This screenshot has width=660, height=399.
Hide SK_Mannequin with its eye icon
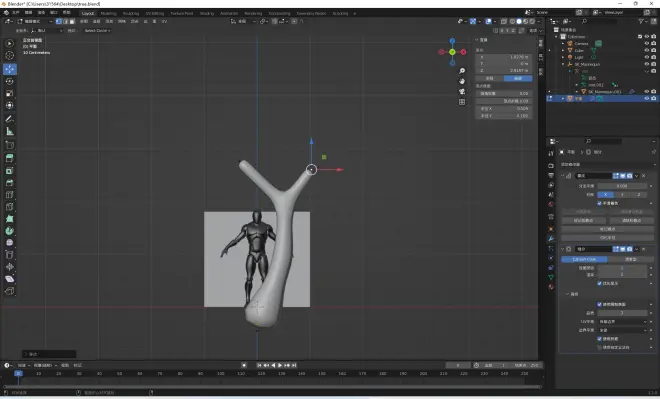[x=647, y=64]
